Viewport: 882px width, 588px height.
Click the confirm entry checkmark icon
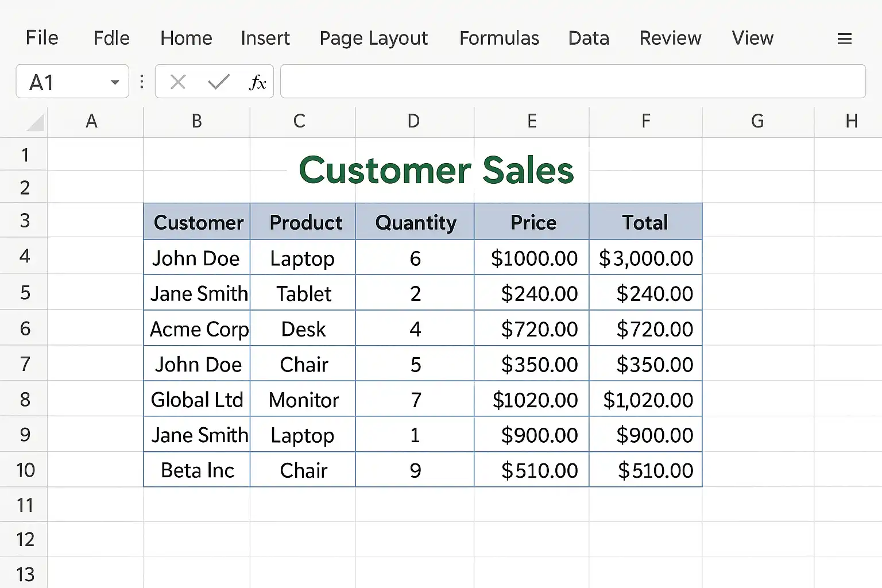pyautogui.click(x=219, y=82)
